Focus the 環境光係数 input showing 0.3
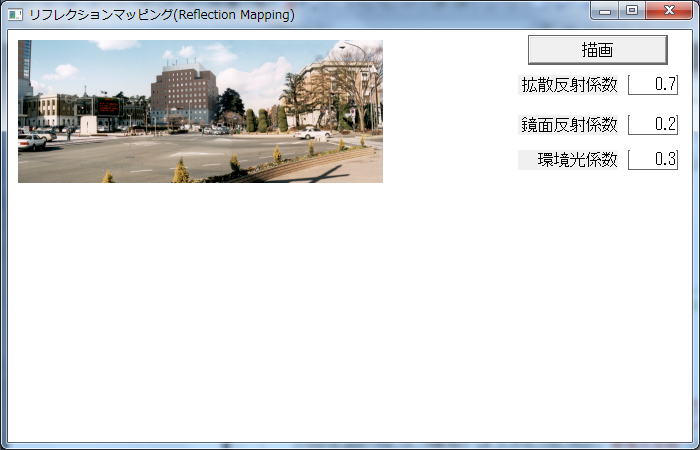This screenshot has width=700, height=450. (653, 159)
